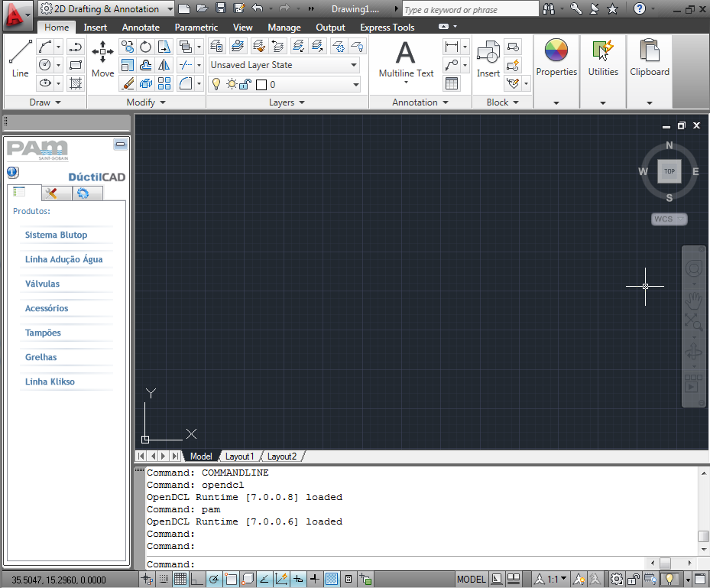Select the Rotate tool in Modify panel

click(x=145, y=47)
